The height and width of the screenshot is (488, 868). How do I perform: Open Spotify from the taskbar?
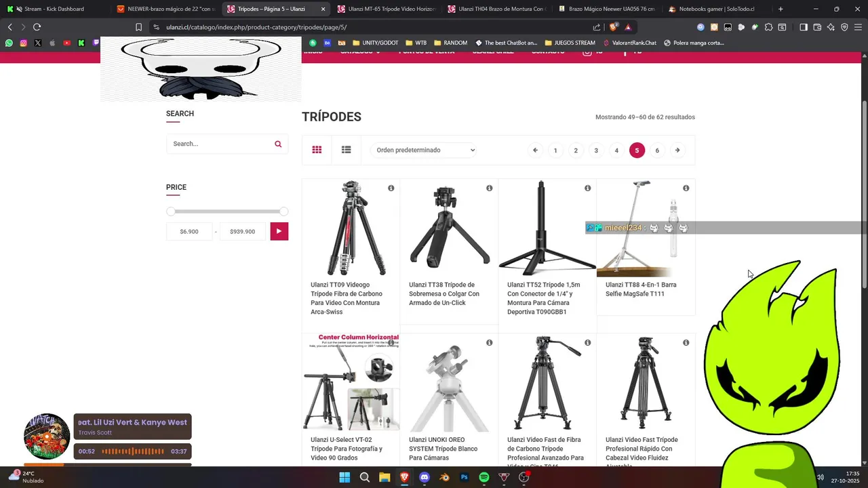click(484, 477)
